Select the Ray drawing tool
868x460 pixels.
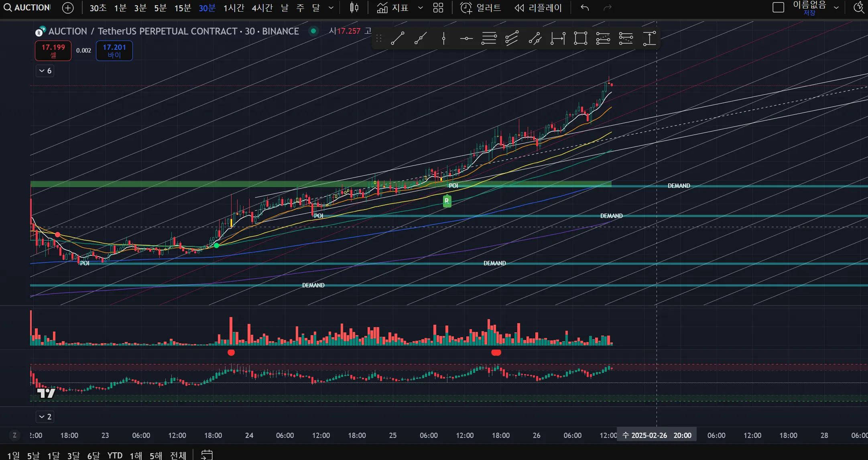420,39
